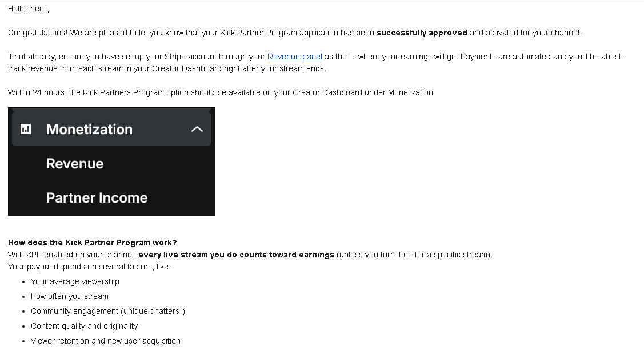Click 'every live stream you do counts toward earnings'
The width and height of the screenshot is (644, 355).
[x=236, y=255]
